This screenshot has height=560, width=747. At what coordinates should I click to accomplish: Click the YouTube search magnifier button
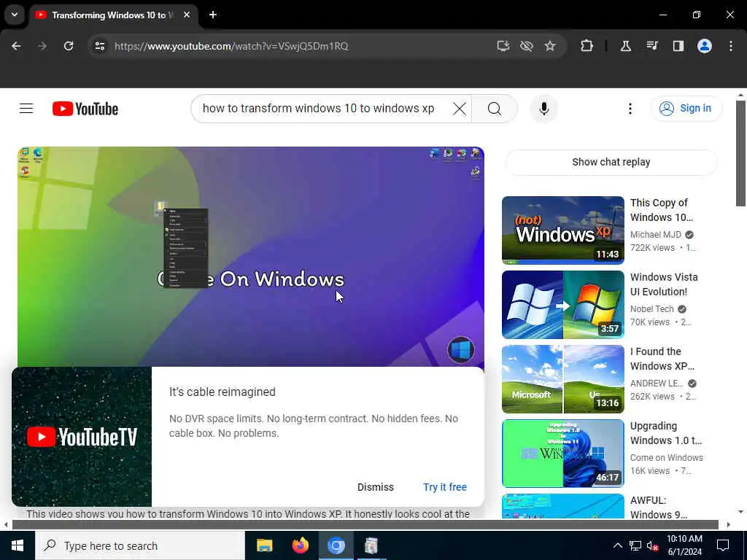[495, 109]
